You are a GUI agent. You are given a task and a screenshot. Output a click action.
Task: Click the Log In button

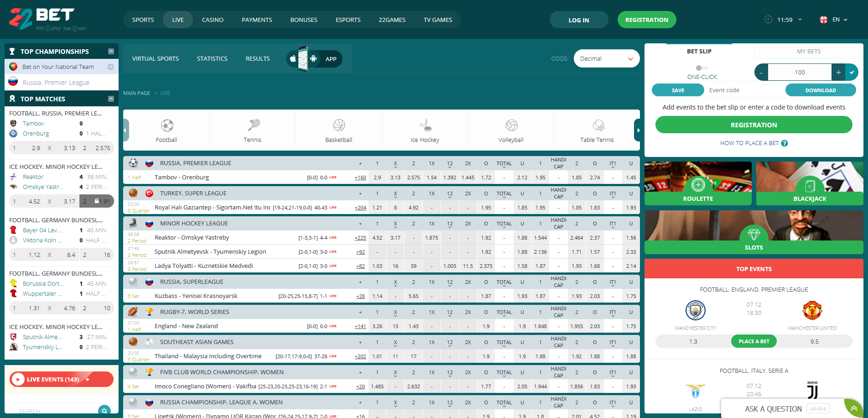pyautogui.click(x=579, y=20)
